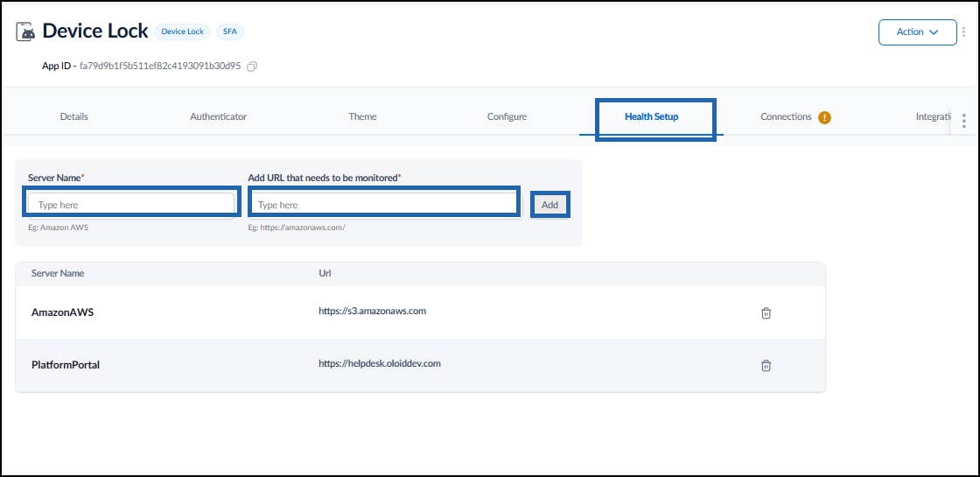Focus the URL to be monitored field
This screenshot has height=477, width=980.
tap(384, 205)
